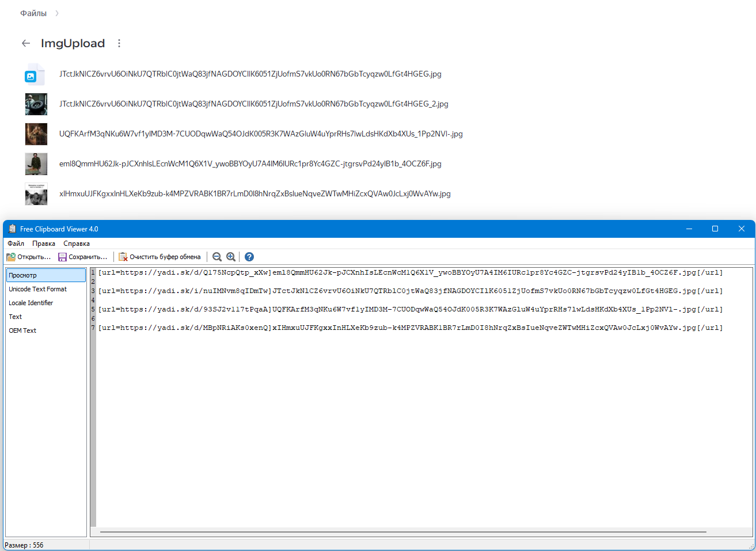
Task: Click Очистить буфер обмена button
Action: (159, 257)
